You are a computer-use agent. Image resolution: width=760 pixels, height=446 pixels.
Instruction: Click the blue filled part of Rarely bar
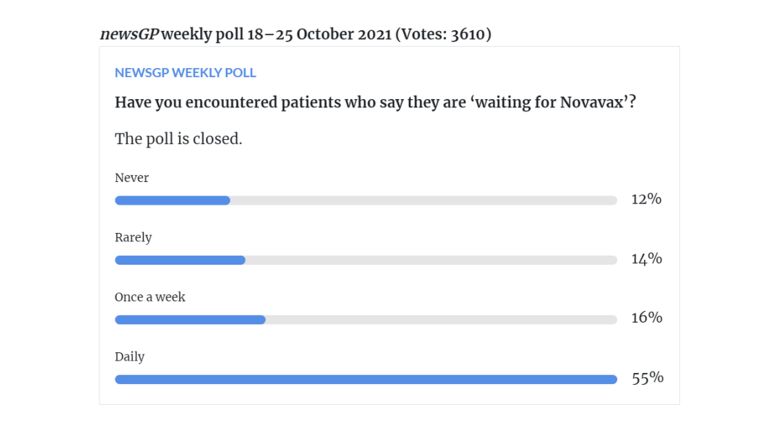[180, 260]
